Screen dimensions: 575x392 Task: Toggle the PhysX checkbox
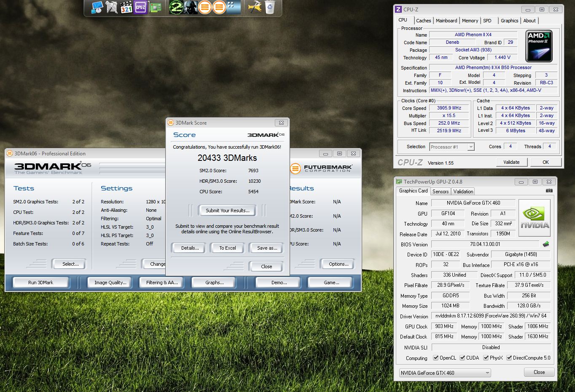tap(486, 358)
